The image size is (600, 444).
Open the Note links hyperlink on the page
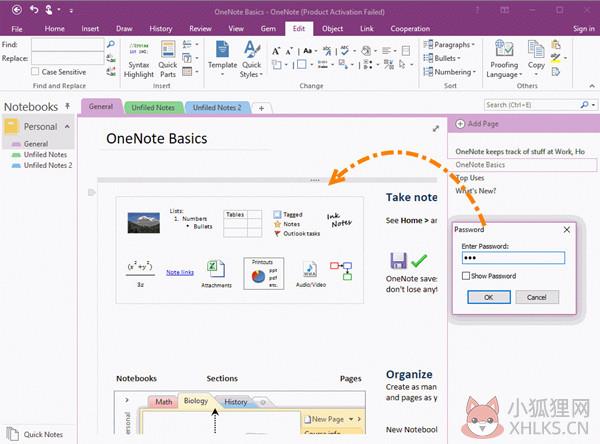(x=180, y=272)
